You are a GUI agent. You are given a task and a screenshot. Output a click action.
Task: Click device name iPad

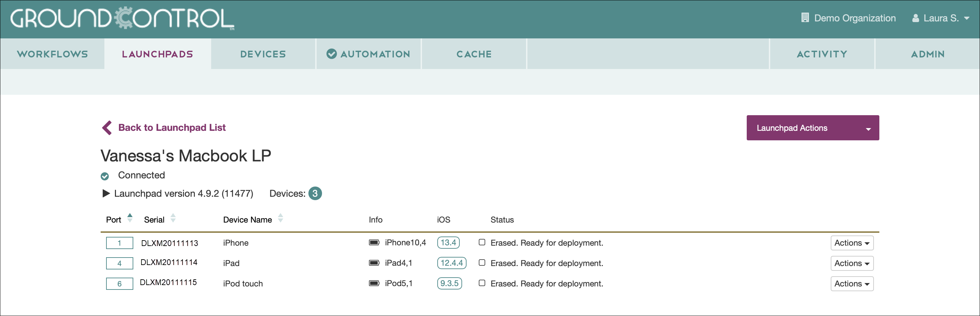coord(231,263)
